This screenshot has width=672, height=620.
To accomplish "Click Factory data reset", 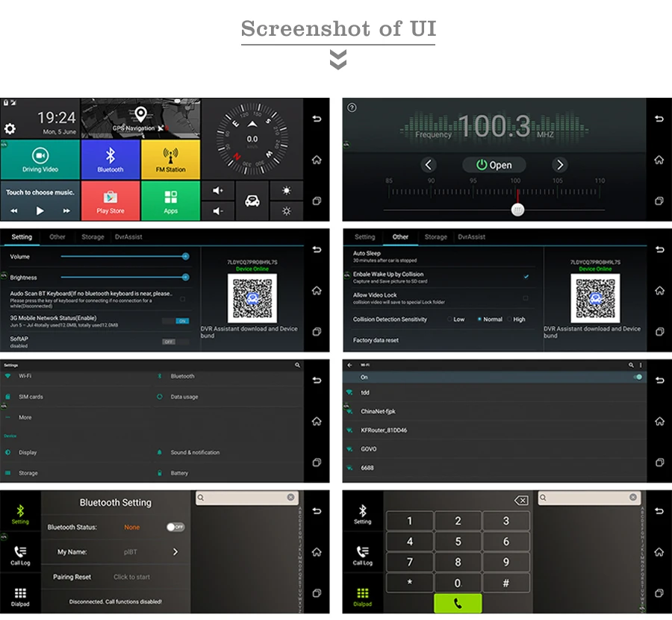I will [x=376, y=340].
